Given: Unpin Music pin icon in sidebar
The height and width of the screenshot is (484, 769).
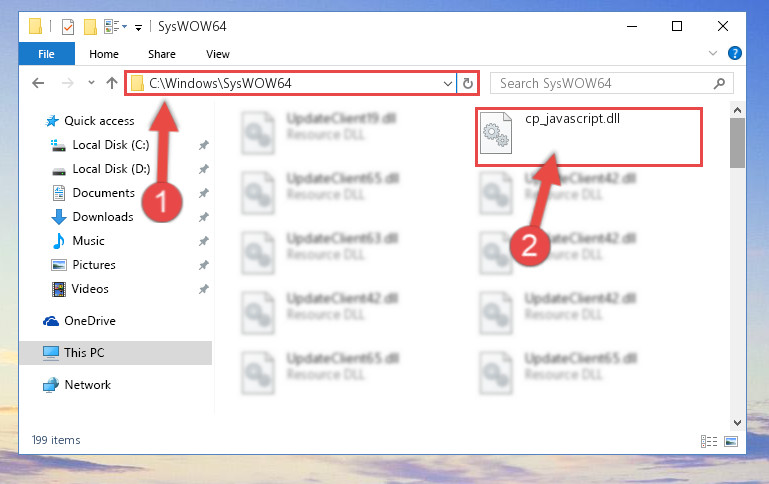Looking at the screenshot, I should coord(204,241).
